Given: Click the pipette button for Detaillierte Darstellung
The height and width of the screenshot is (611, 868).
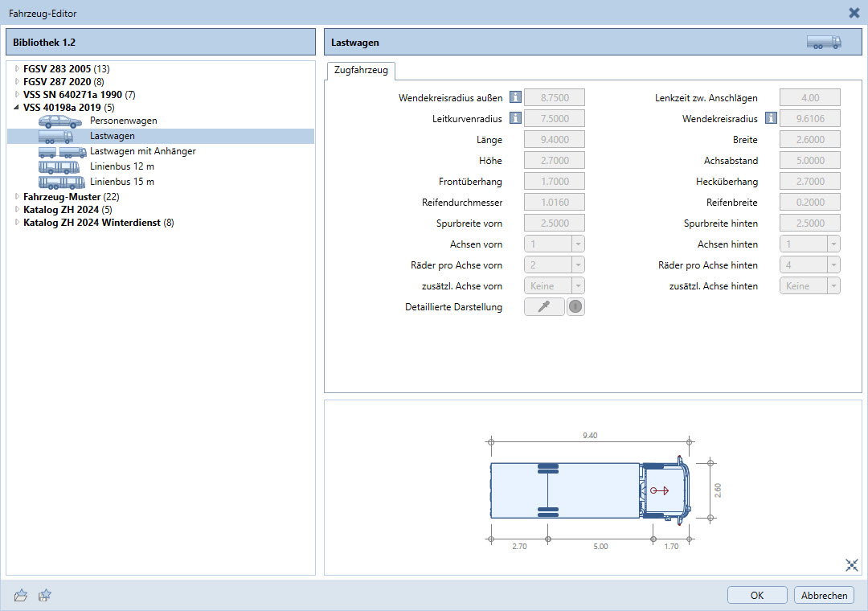Looking at the screenshot, I should click(544, 307).
